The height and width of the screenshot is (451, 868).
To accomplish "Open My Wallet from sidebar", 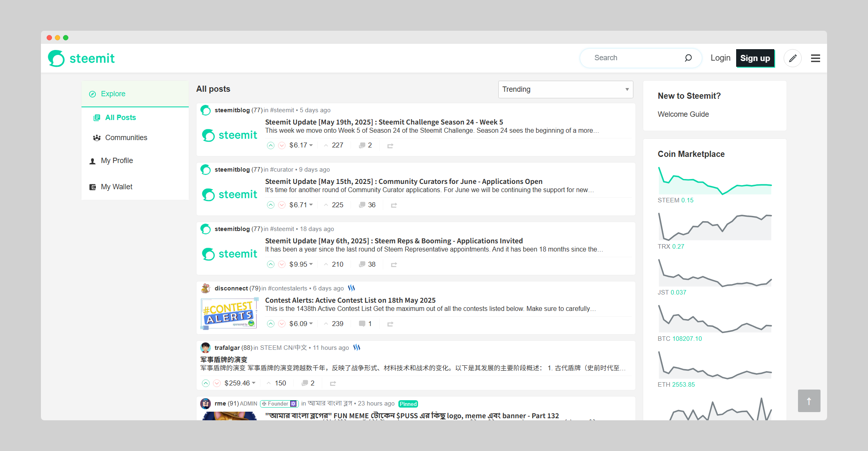I will 116,187.
